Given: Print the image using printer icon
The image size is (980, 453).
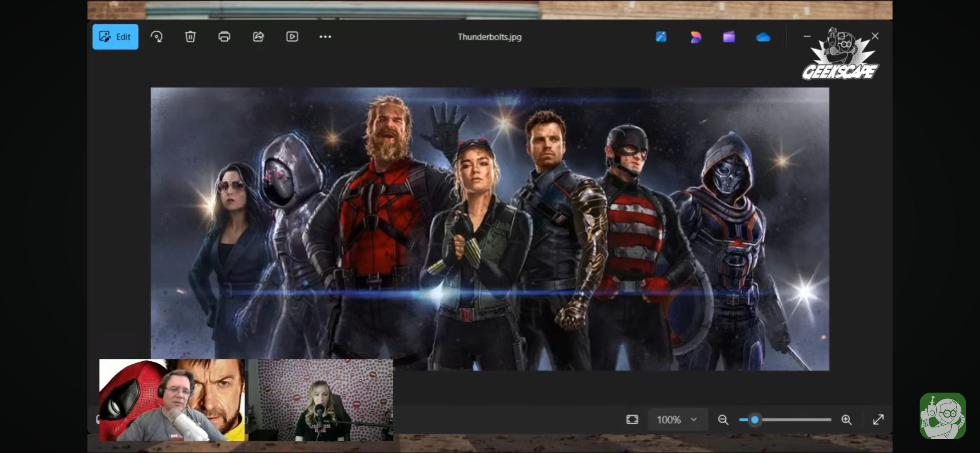Looking at the screenshot, I should click(x=224, y=37).
